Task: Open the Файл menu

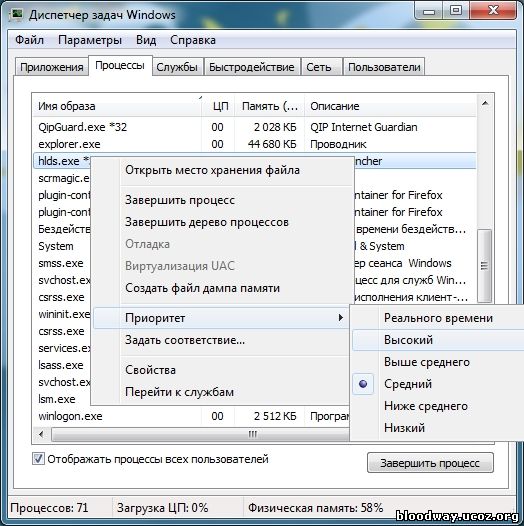Action: coord(30,40)
